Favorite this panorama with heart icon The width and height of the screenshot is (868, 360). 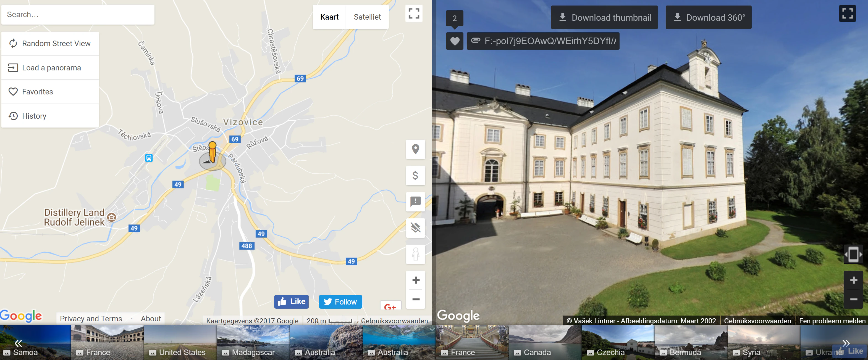(455, 41)
